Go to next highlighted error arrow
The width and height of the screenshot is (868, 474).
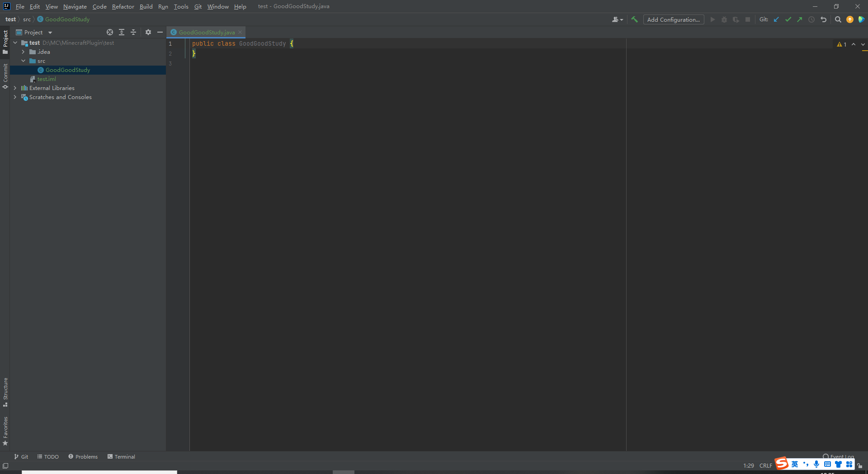[x=863, y=44]
